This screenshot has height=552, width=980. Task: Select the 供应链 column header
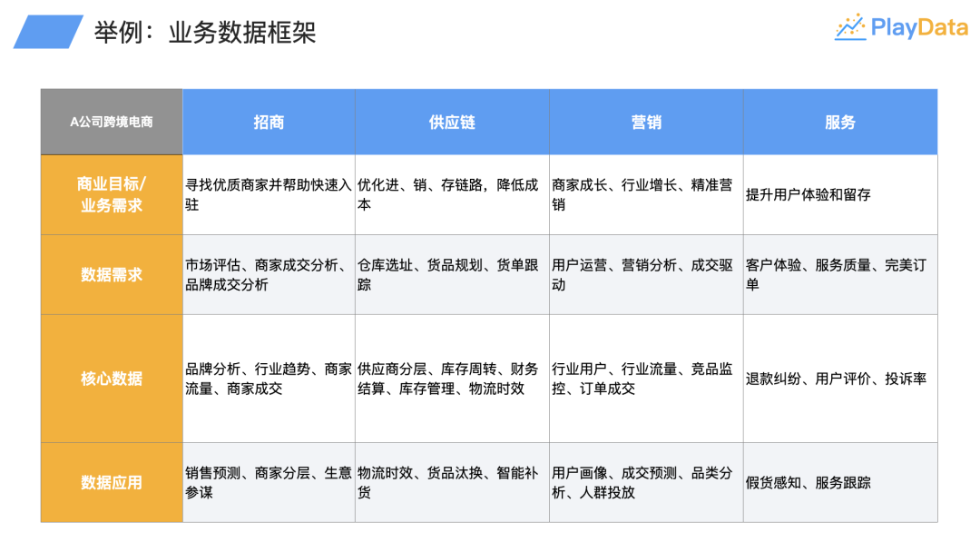coord(452,122)
